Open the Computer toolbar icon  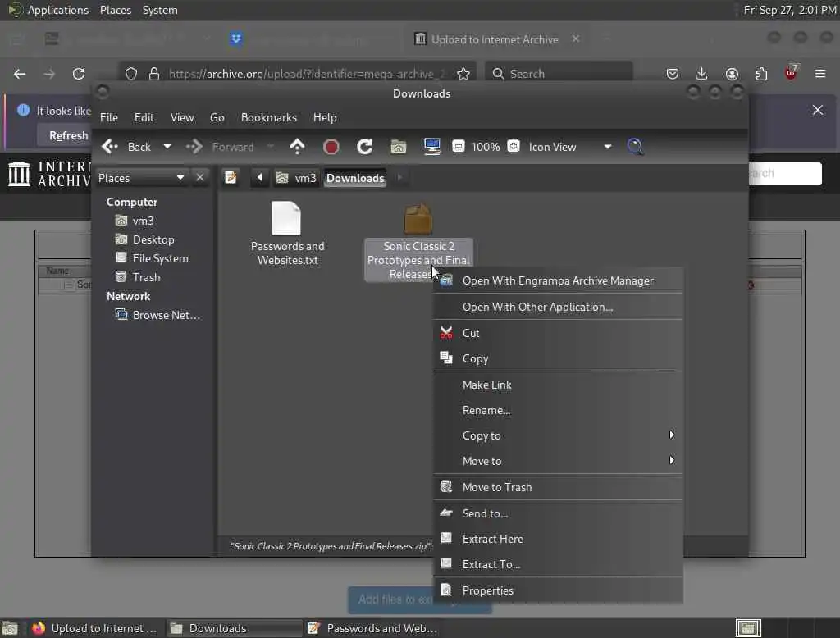coord(431,147)
